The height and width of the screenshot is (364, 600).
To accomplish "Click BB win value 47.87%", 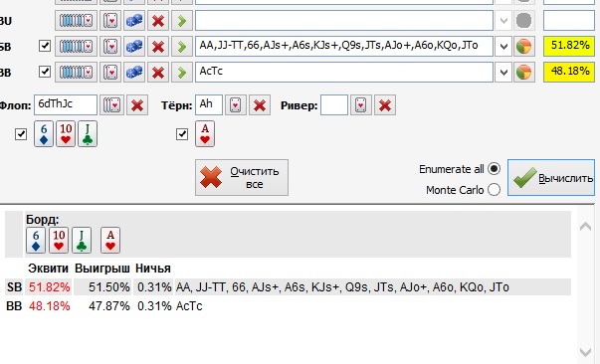I will coord(109,306).
